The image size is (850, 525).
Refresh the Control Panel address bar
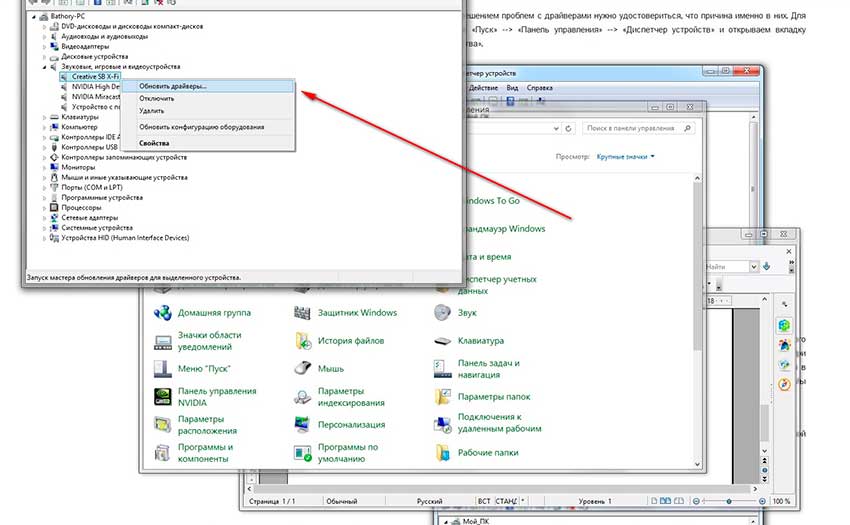[x=568, y=129]
